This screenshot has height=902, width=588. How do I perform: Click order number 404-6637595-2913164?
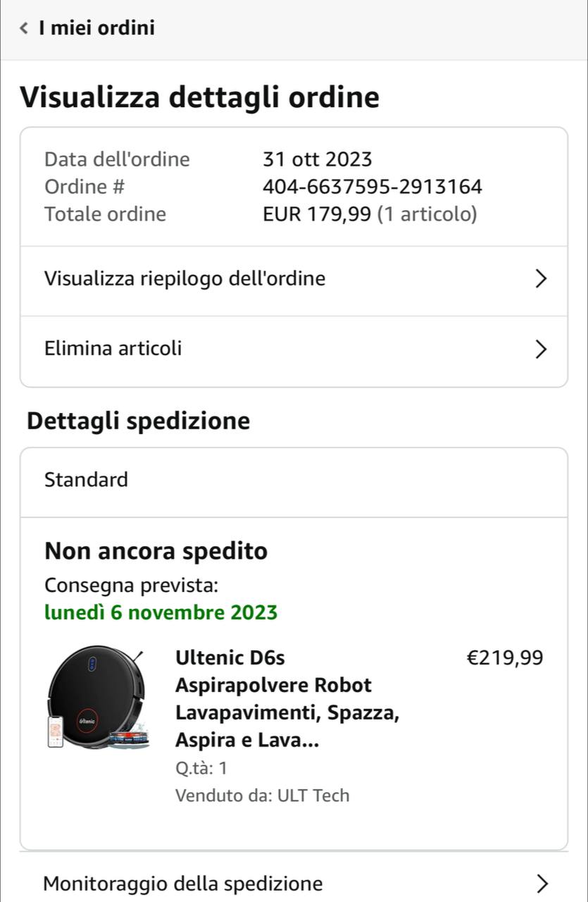[372, 187]
